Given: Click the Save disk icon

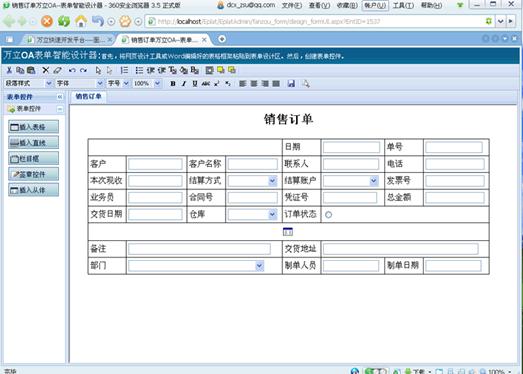Looking at the screenshot, I should (291, 83).
